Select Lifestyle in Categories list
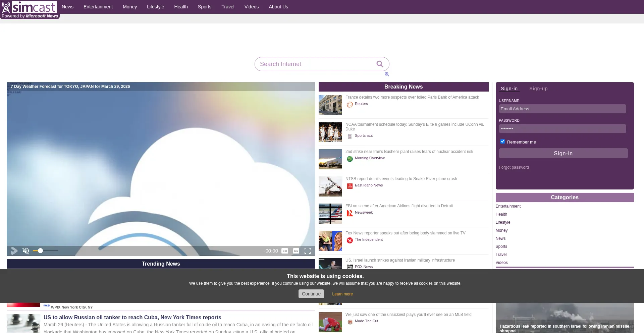Screen dimensions: 644x333 [x=503, y=222]
